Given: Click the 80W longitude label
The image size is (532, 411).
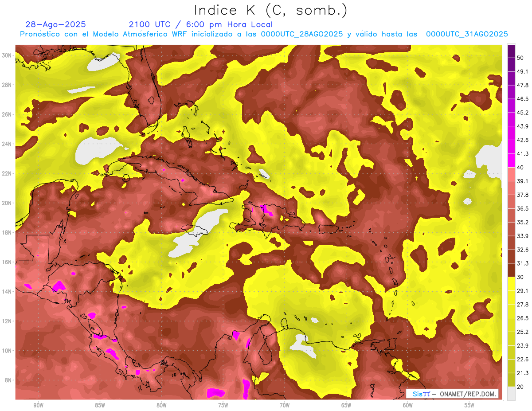Looking at the screenshot, I should point(161,406).
